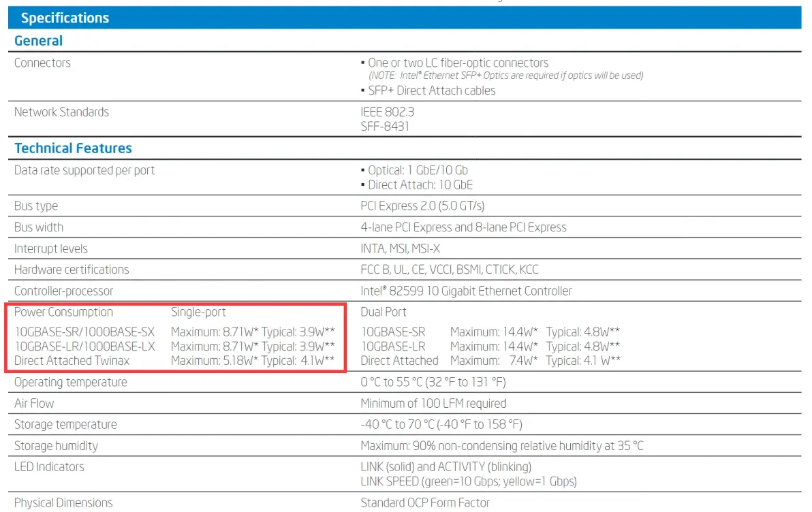
Task: Select the Network Standards row label
Action: point(61,112)
